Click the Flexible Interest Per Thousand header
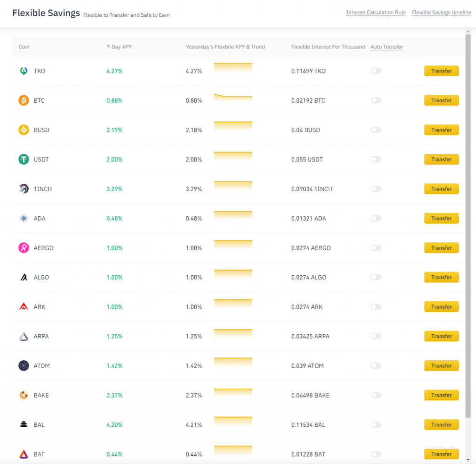This screenshot has height=464, width=476. 328,47
